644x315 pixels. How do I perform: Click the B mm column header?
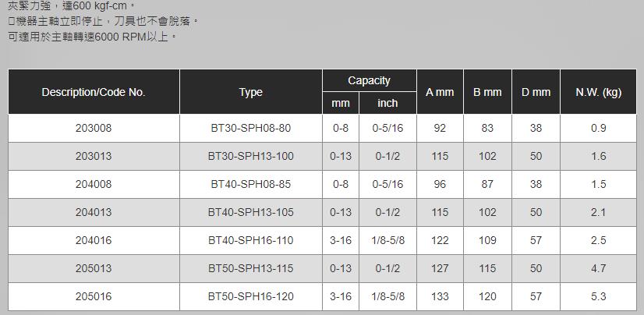(487, 92)
